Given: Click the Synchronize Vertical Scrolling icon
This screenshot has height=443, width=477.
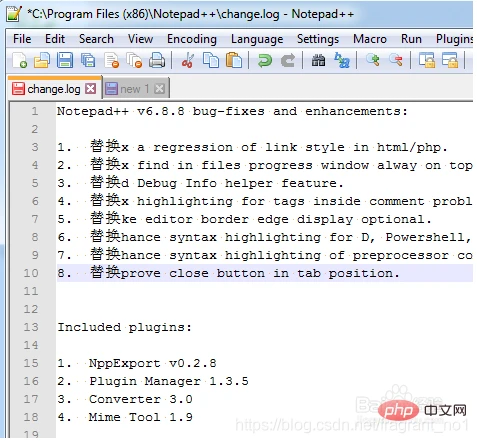Looking at the screenshot, I should tap(427, 60).
